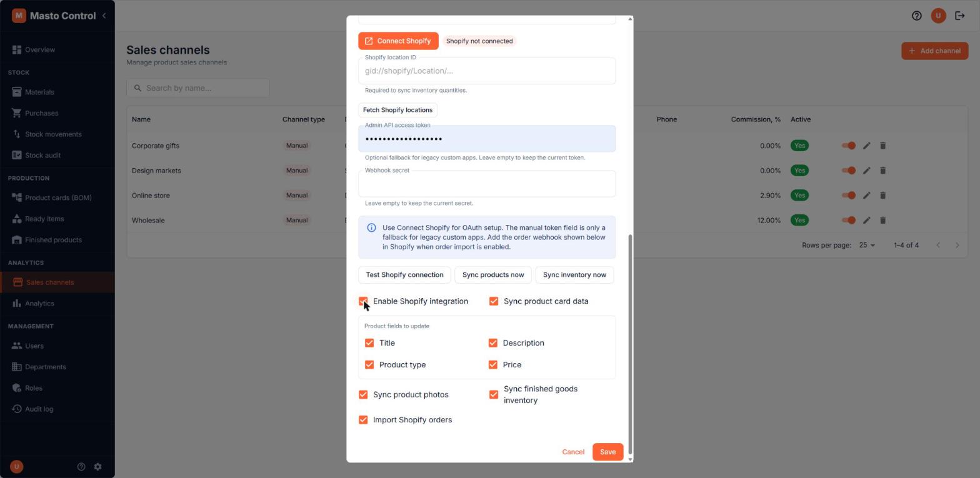Image resolution: width=980 pixels, height=478 pixels.
Task: Open Purchases in the sidebar
Action: tap(57, 113)
